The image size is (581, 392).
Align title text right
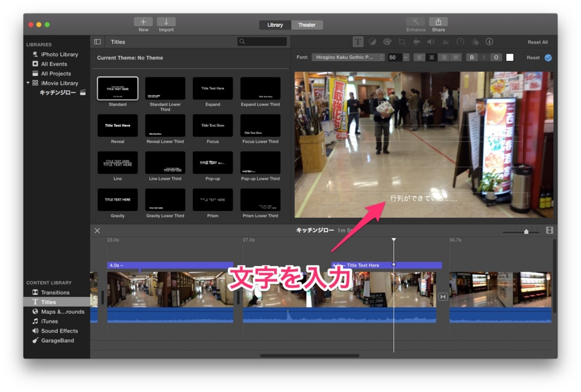click(443, 57)
